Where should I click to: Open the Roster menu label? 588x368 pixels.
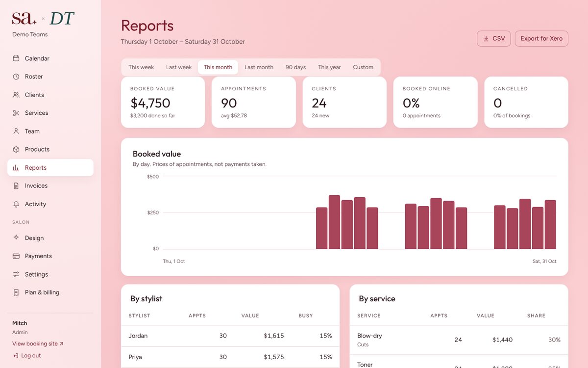tap(34, 77)
